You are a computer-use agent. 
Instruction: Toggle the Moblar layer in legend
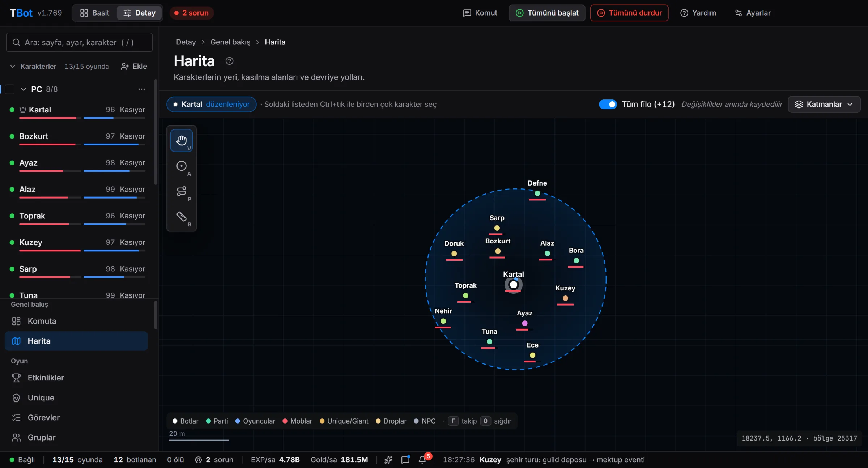click(x=297, y=421)
